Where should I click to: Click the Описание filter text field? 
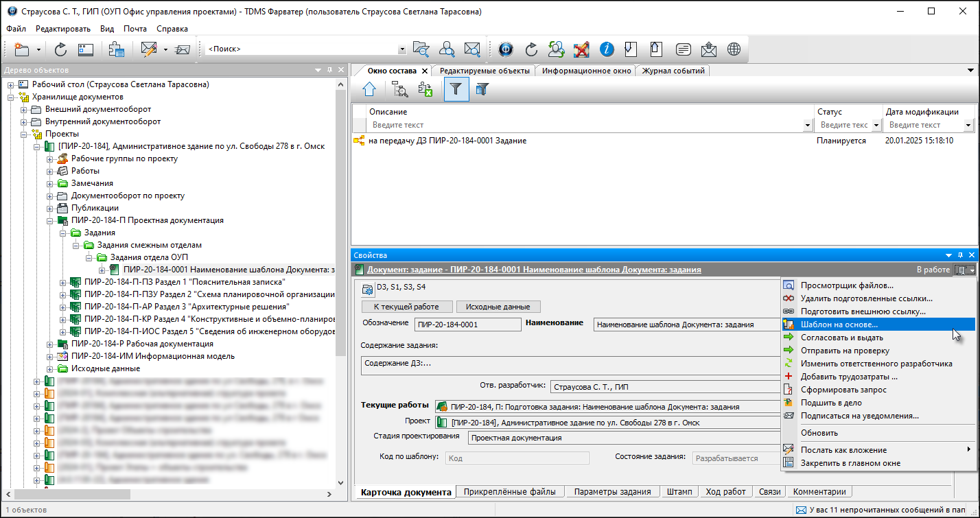click(585, 125)
